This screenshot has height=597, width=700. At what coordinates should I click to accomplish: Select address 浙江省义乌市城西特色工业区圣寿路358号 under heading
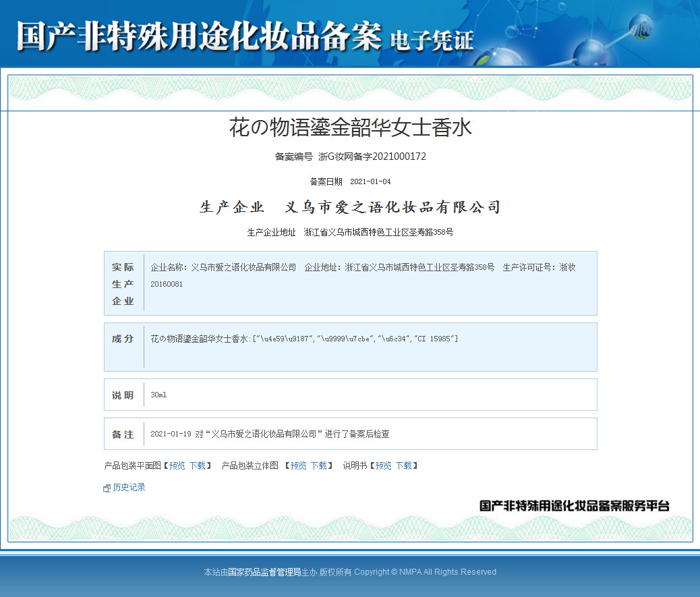point(378,232)
